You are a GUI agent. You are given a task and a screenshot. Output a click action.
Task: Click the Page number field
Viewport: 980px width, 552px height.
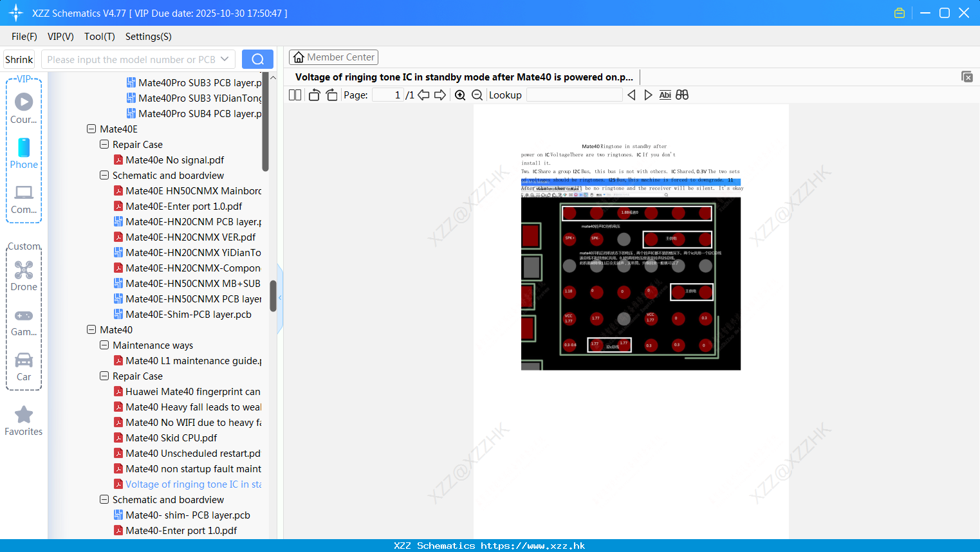[388, 95]
